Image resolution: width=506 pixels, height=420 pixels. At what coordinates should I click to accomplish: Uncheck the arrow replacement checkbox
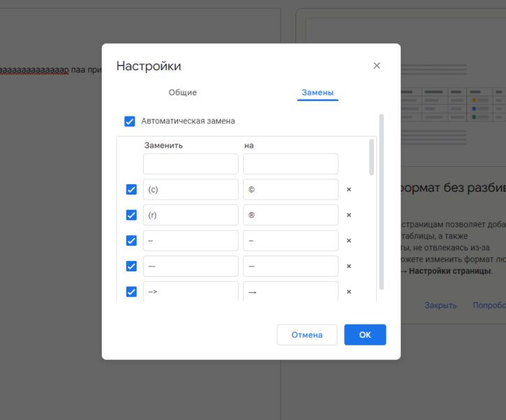click(x=131, y=292)
